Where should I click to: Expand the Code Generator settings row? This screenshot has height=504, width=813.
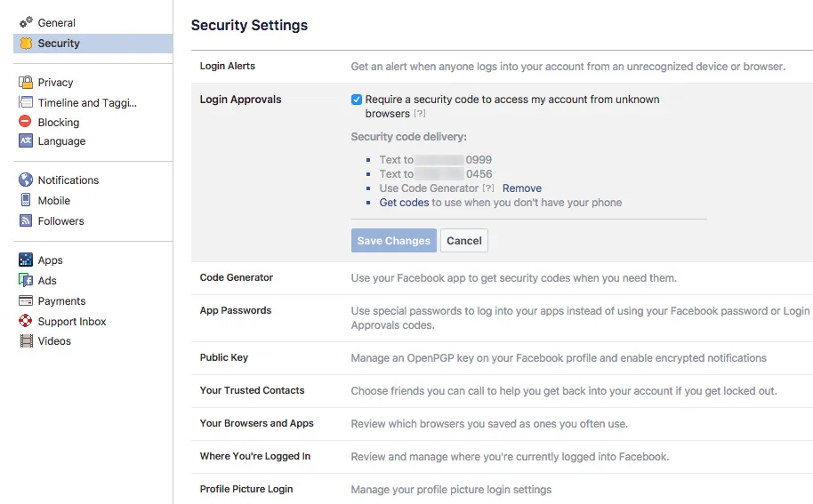[237, 278]
